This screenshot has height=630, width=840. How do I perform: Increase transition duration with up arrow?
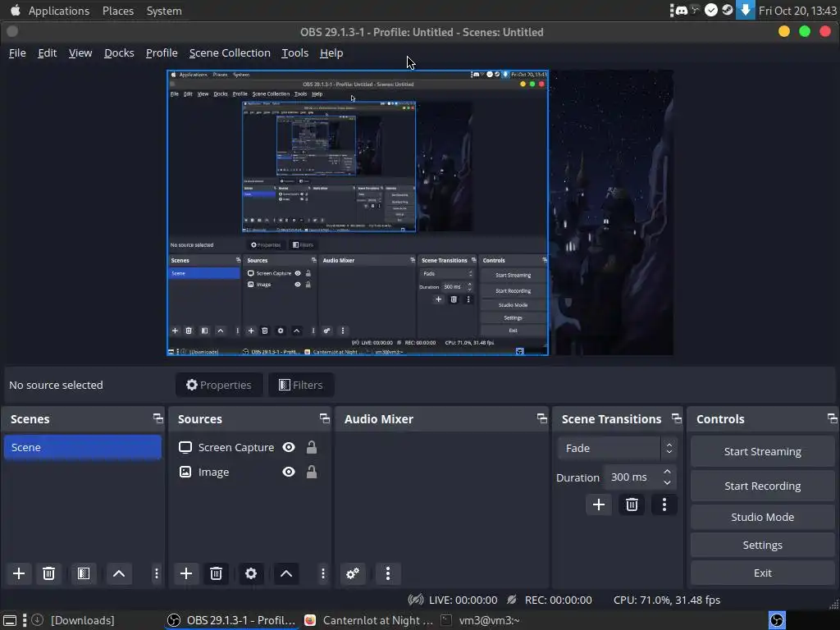point(667,472)
